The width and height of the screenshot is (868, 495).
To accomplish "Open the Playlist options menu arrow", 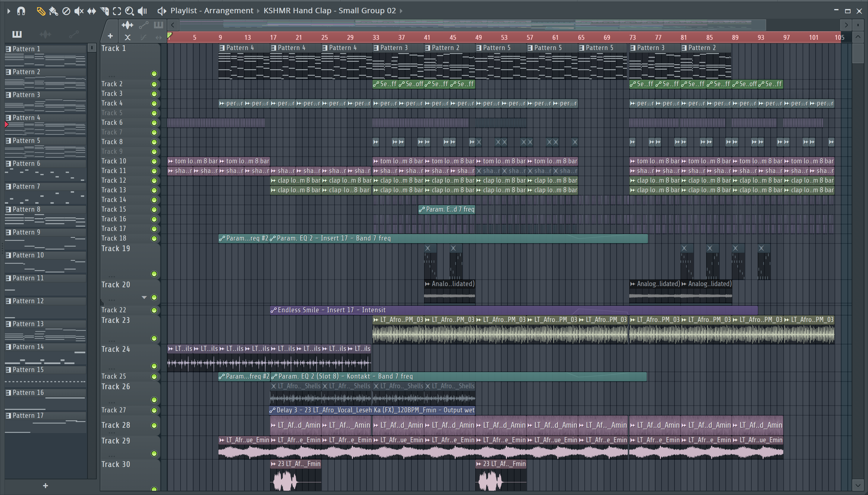I will tap(9, 11).
